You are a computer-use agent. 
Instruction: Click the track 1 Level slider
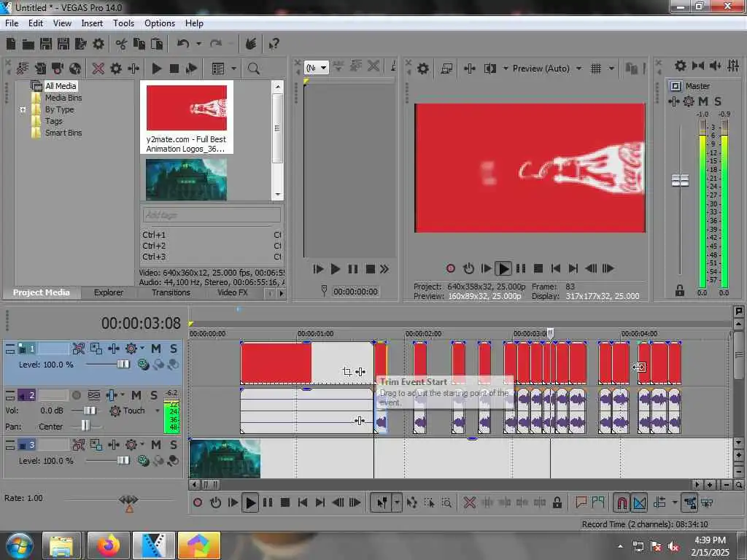coord(123,365)
